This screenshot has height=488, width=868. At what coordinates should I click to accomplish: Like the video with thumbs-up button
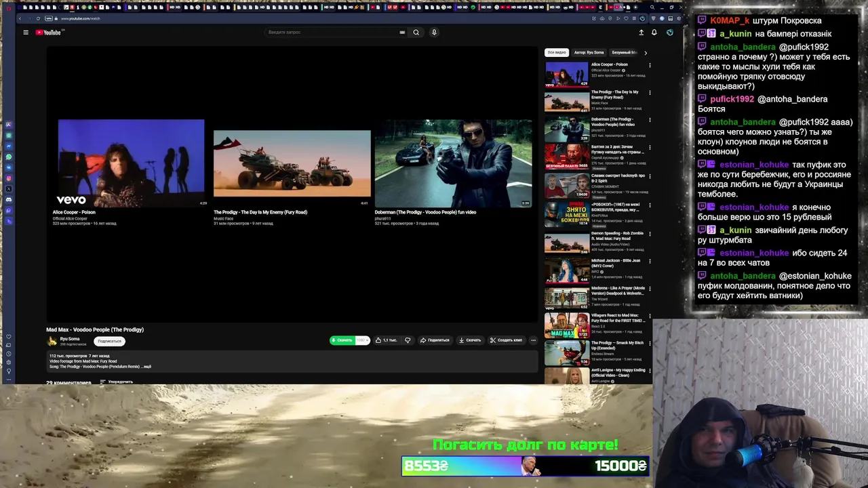tap(387, 340)
